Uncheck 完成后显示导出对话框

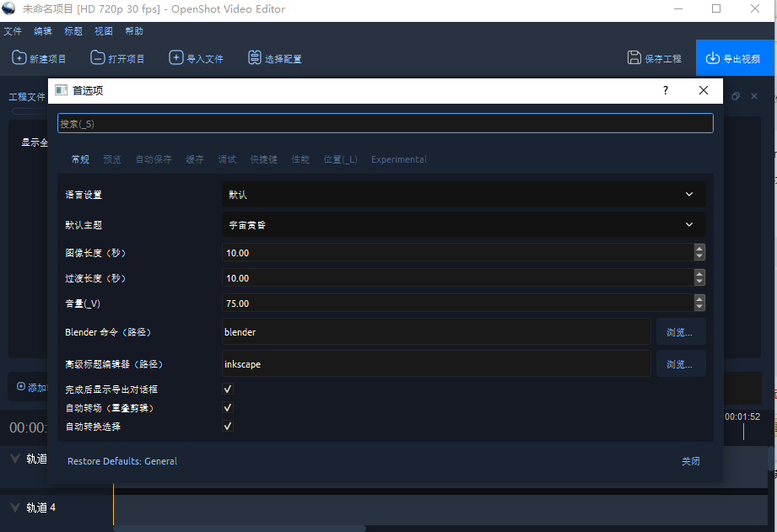227,389
